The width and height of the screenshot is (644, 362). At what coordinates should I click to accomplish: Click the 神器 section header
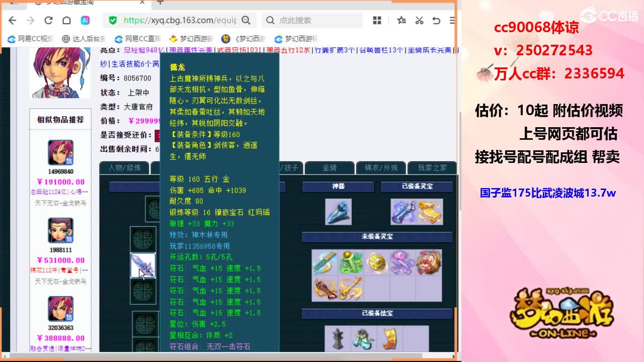pyautogui.click(x=338, y=187)
